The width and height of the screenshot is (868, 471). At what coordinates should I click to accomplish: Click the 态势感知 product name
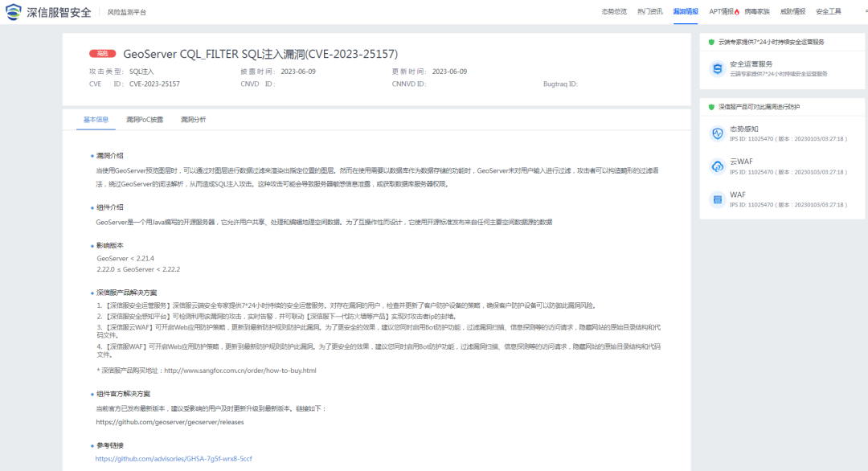pos(744,129)
